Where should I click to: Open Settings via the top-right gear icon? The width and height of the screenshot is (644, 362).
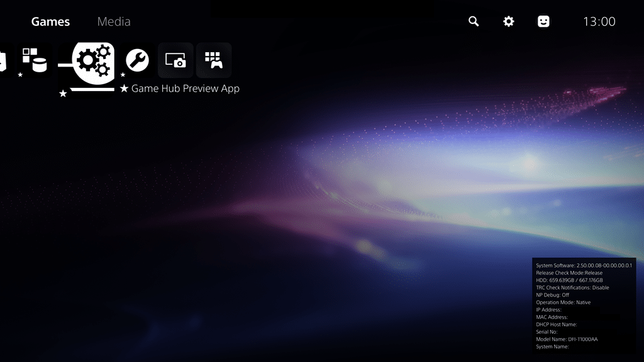coord(508,21)
